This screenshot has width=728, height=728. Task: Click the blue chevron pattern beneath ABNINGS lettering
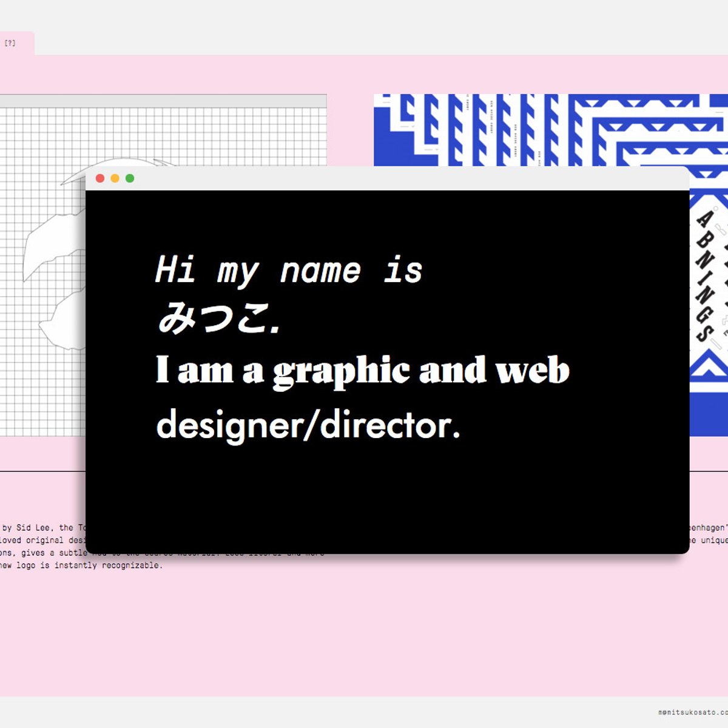709,370
